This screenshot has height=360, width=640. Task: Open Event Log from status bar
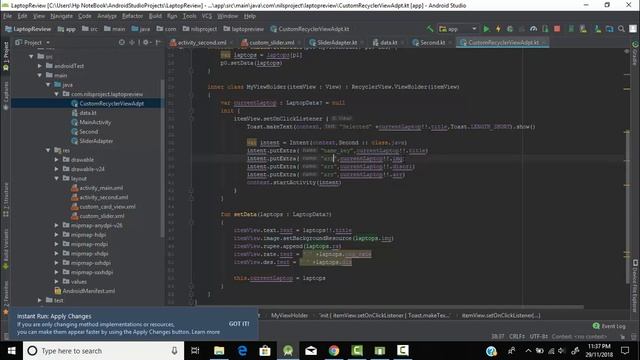(x=609, y=326)
